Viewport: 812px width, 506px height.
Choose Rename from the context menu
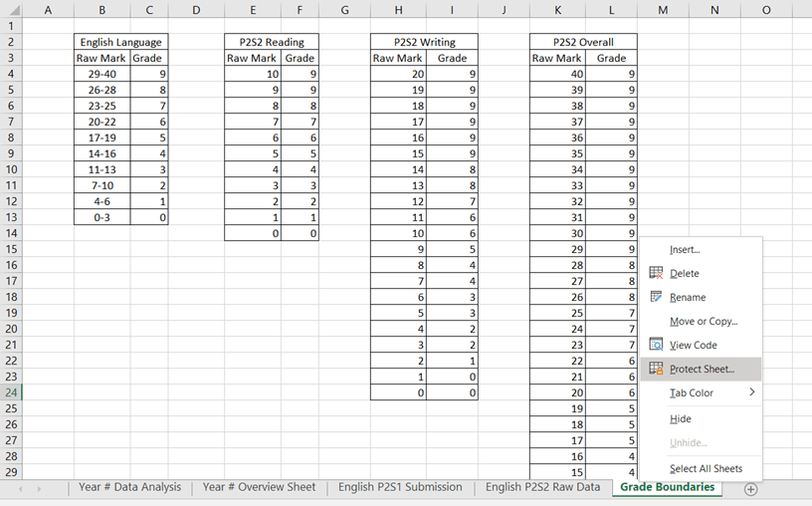pos(688,298)
